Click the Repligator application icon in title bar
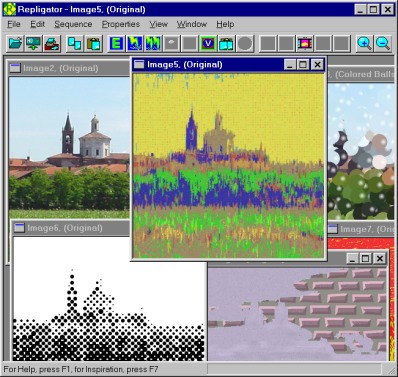This screenshot has height=377, width=398. [10, 9]
